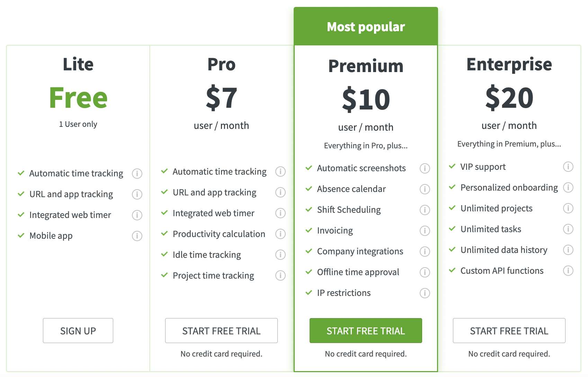Select the Premium plan heading
The width and height of the screenshot is (588, 377).
365,66
